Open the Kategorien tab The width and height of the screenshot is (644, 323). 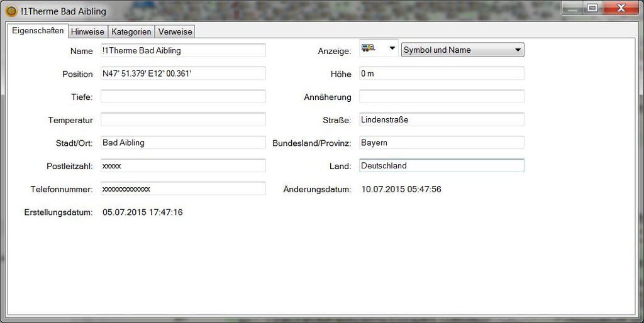click(x=131, y=31)
